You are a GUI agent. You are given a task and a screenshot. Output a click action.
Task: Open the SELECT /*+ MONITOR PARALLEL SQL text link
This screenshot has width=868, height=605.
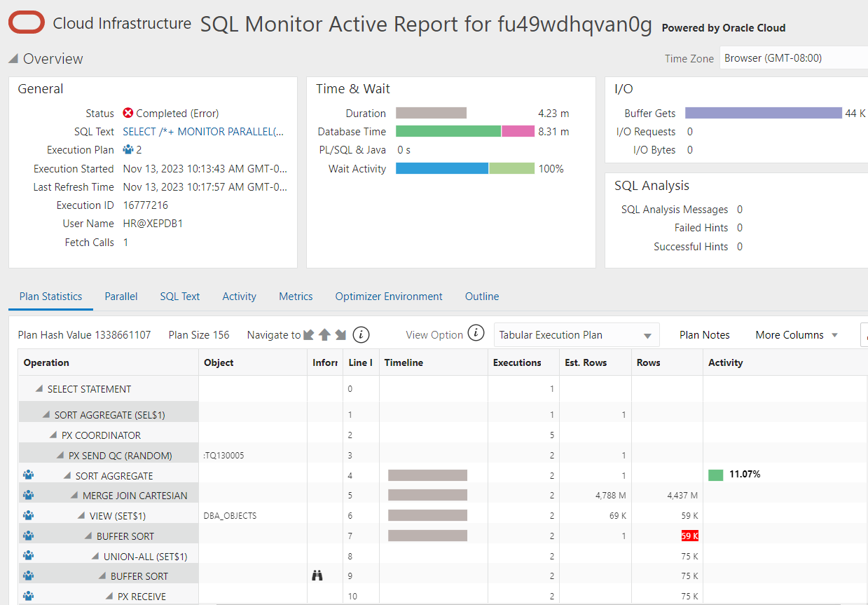(x=205, y=131)
